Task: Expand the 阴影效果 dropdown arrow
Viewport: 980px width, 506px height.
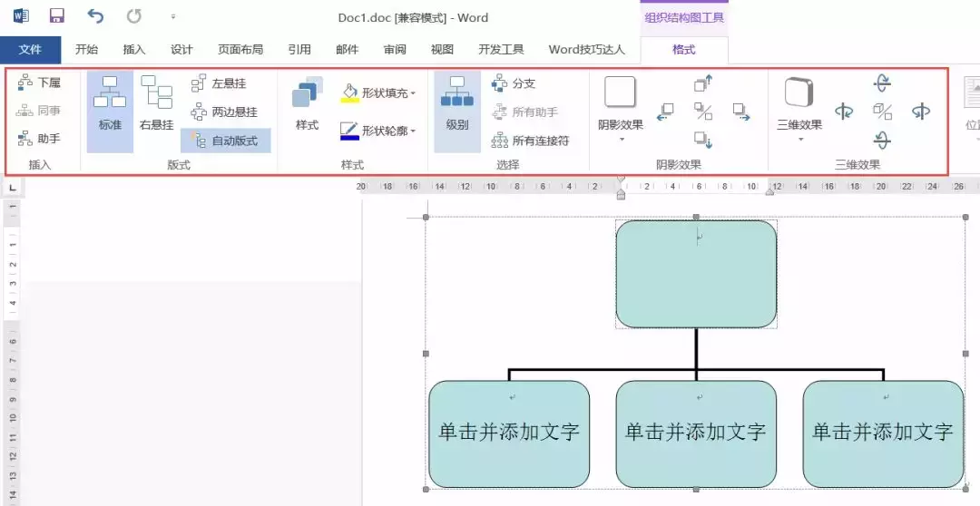Action: pyautogui.click(x=622, y=139)
